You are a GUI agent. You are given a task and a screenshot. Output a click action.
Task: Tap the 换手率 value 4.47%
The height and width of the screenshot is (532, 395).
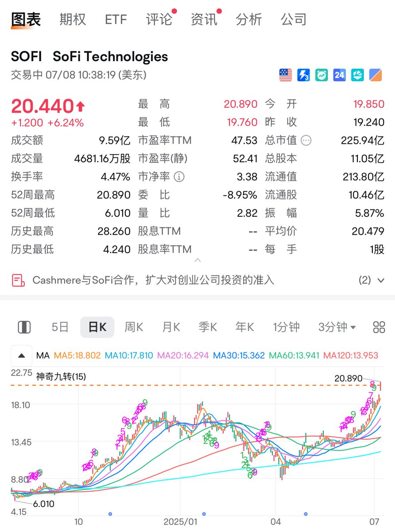pos(116,177)
